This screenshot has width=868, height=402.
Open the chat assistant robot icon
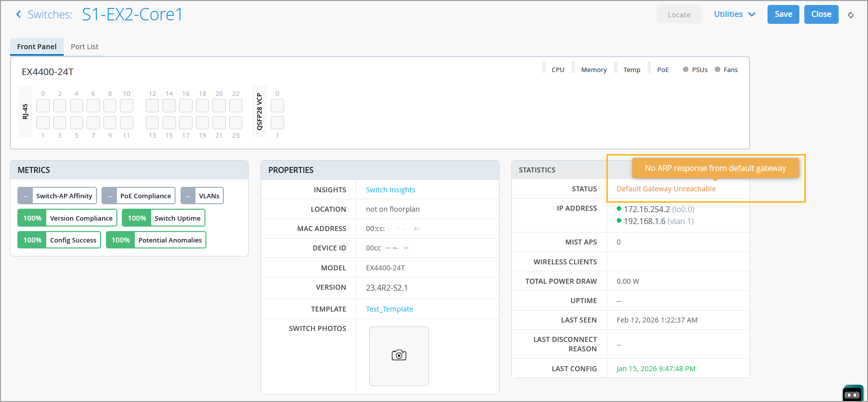(x=853, y=394)
